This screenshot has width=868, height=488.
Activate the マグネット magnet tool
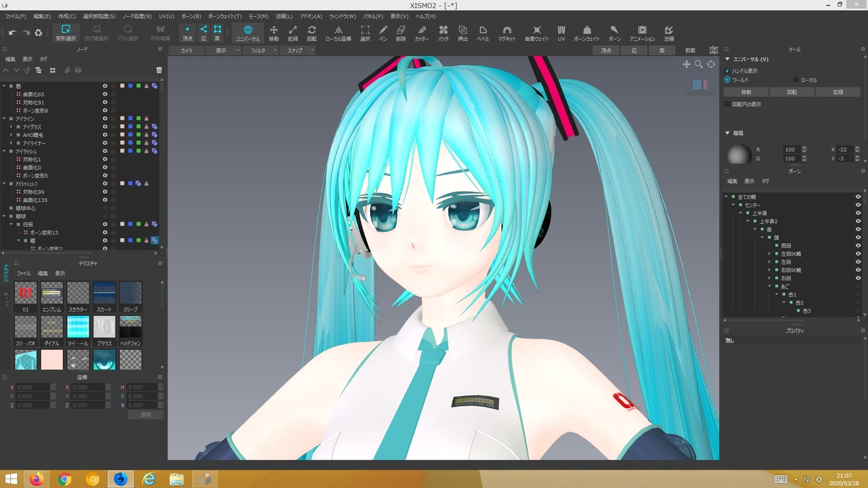[507, 33]
